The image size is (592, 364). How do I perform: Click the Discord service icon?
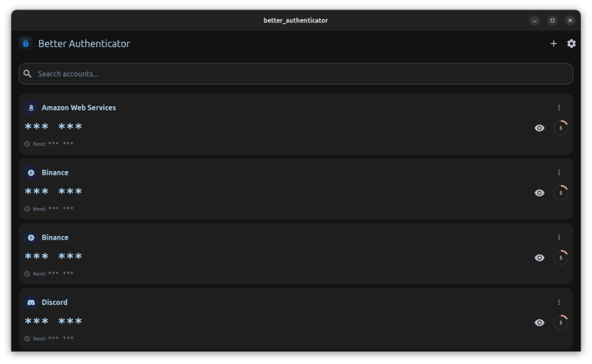31,303
